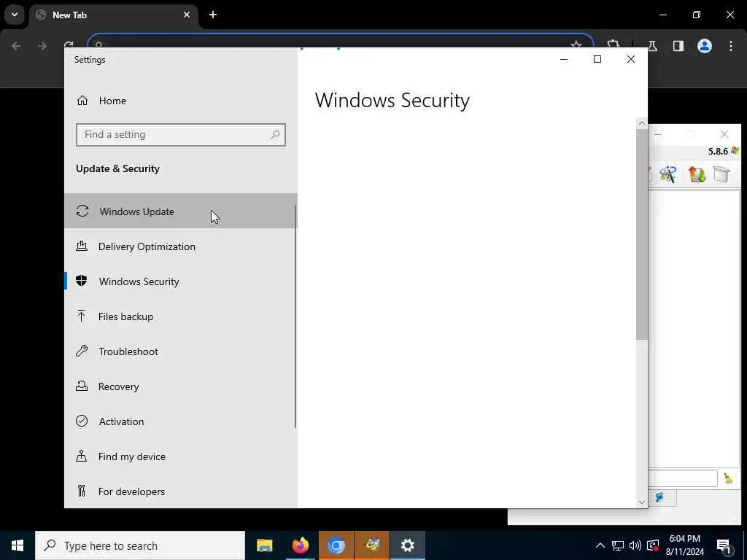The image size is (747, 560).
Task: Close the New Tab in Chrome
Action: tap(187, 15)
